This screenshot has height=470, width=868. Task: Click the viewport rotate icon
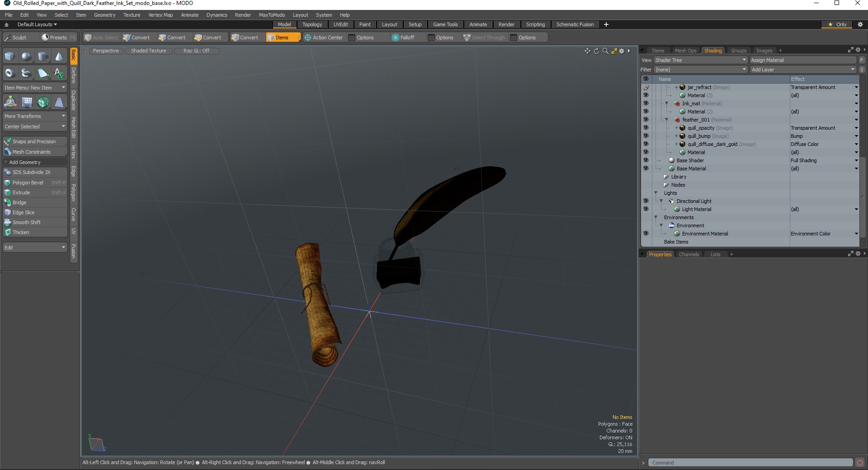pyautogui.click(x=596, y=51)
